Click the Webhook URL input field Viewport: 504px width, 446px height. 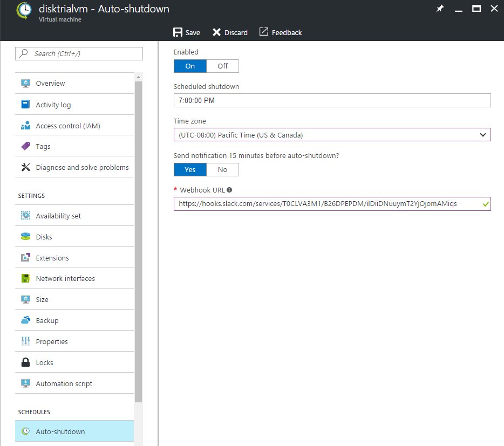(332, 204)
